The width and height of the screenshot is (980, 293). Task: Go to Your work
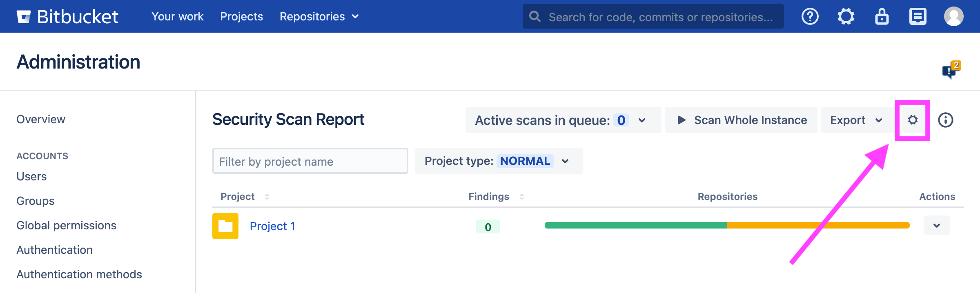[177, 17]
